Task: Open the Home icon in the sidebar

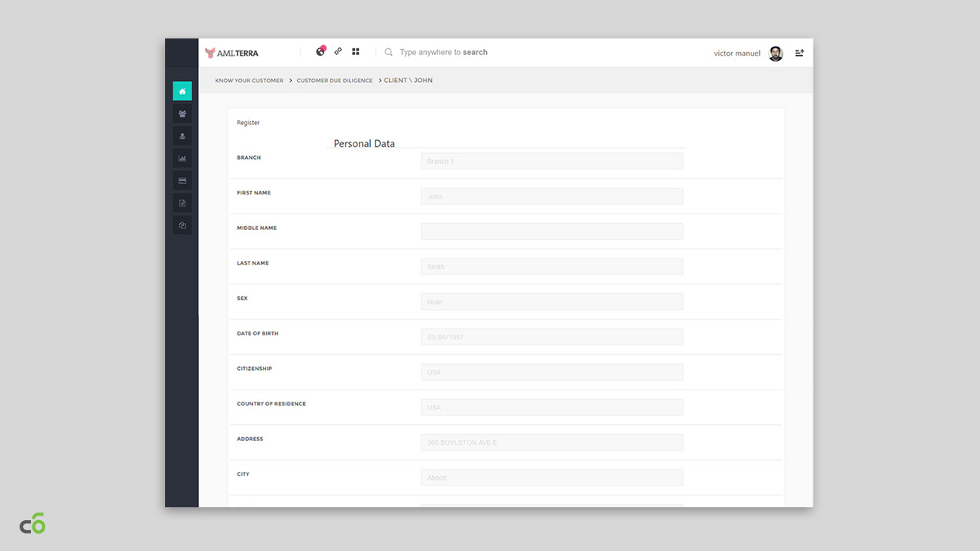Action: click(x=182, y=91)
